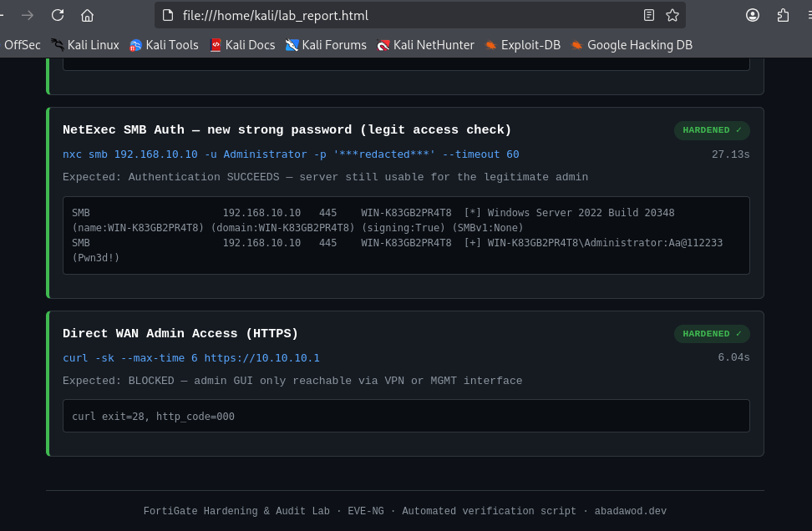Click the NetExec SMB Auth section heading
Image resolution: width=812 pixels, height=531 pixels.
click(287, 130)
